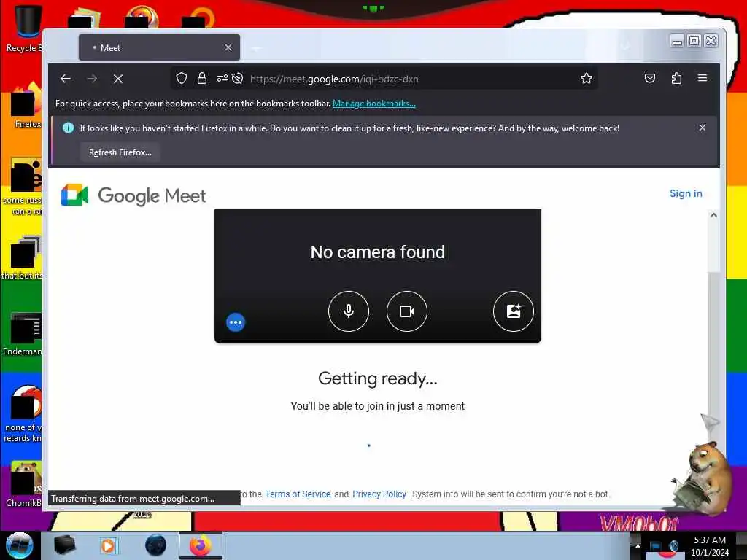The height and width of the screenshot is (560, 747).
Task: Click the blocked autoplay icon in address bar
Action: point(237,79)
